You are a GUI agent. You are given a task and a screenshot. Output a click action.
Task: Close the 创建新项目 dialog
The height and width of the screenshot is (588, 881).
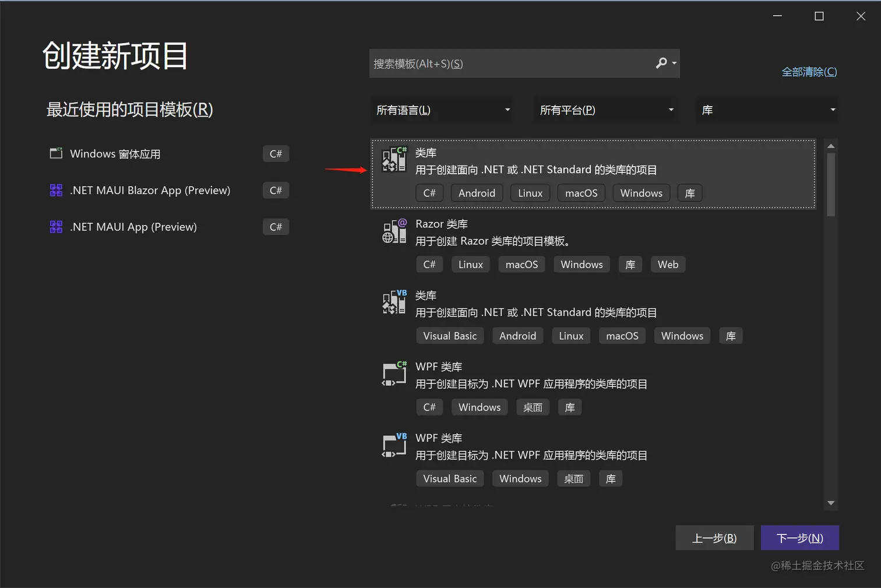861,16
